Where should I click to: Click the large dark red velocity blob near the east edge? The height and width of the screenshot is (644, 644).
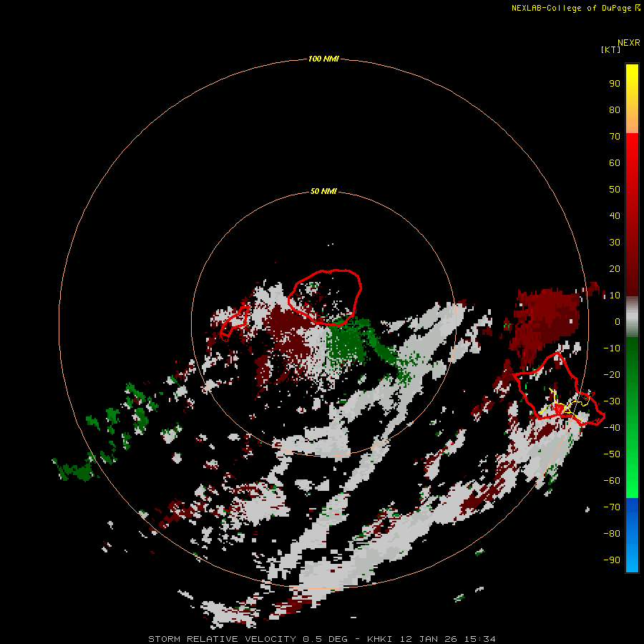pyautogui.click(x=545, y=323)
